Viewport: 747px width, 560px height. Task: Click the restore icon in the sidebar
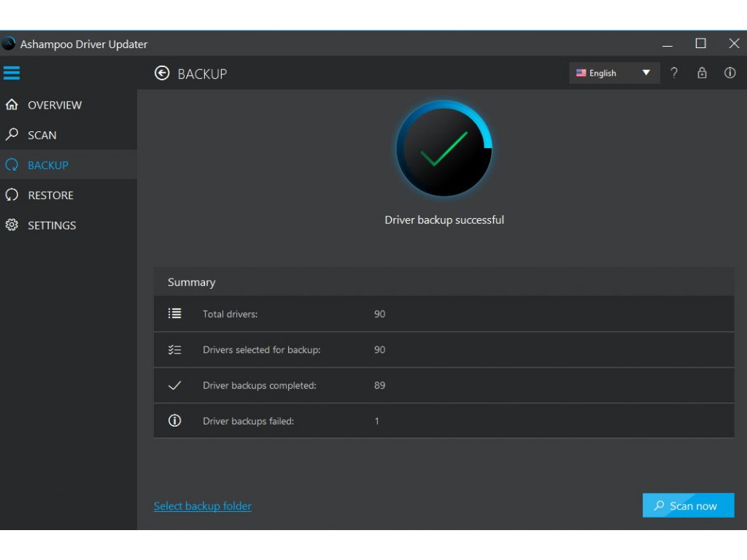coord(12,195)
